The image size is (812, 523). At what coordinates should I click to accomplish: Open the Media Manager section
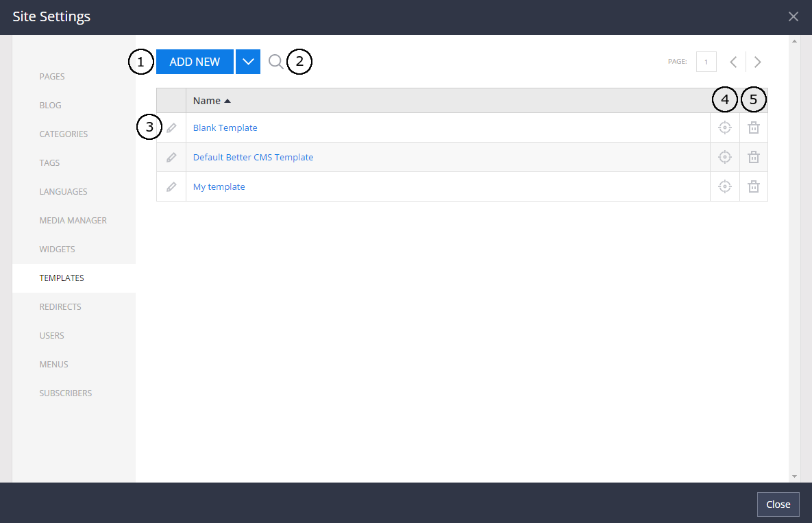pyautogui.click(x=73, y=220)
